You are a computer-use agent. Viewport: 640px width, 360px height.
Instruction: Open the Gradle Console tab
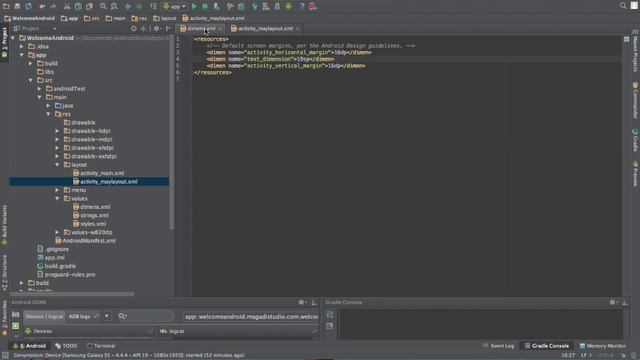pyautogui.click(x=547, y=346)
